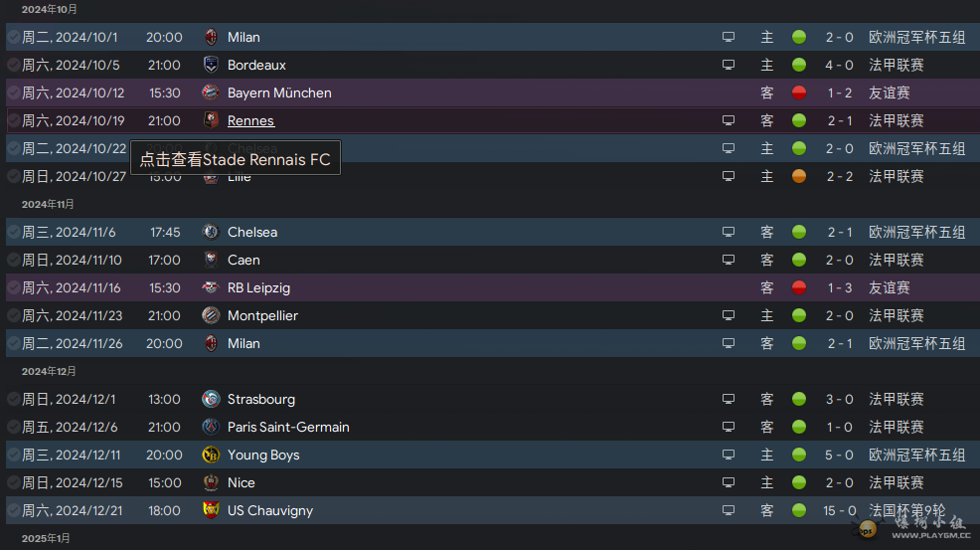980x550 pixels.
Task: Toggle the checkmark beside 2024/11/10 Caen match
Action: (13, 260)
